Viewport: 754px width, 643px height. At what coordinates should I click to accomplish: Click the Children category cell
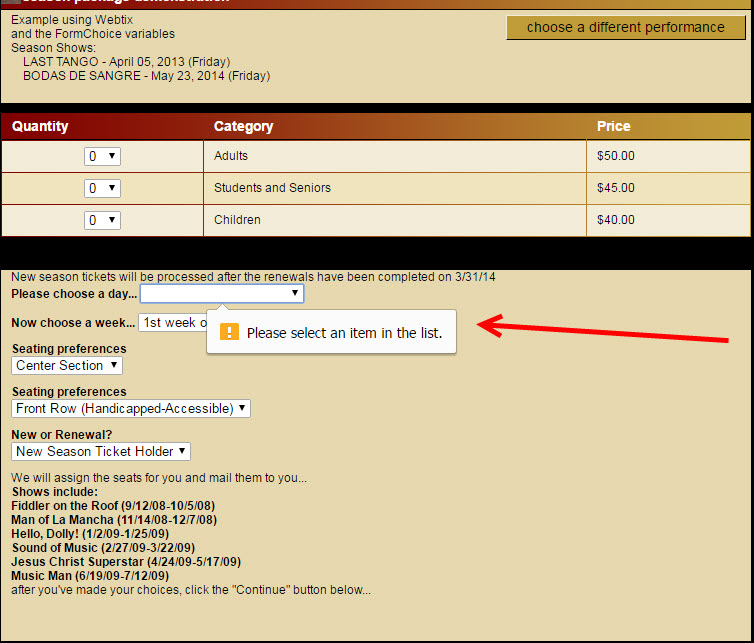[x=395, y=220]
